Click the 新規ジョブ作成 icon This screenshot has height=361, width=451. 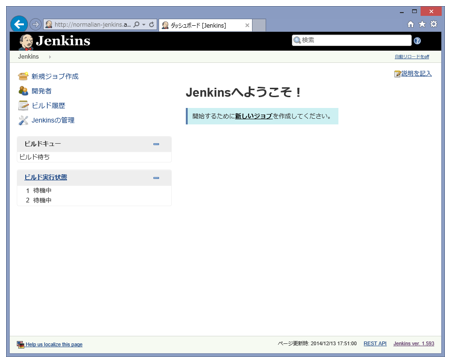[23, 76]
